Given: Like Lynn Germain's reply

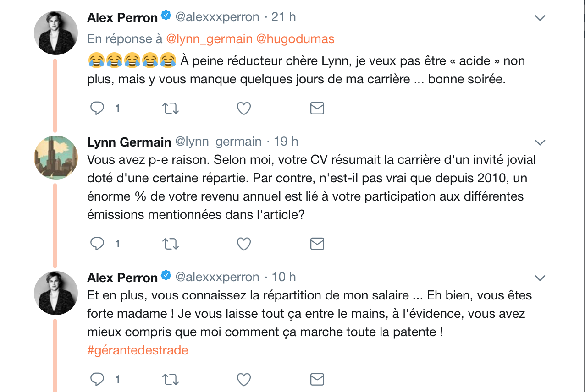Looking at the screenshot, I should click(243, 244).
